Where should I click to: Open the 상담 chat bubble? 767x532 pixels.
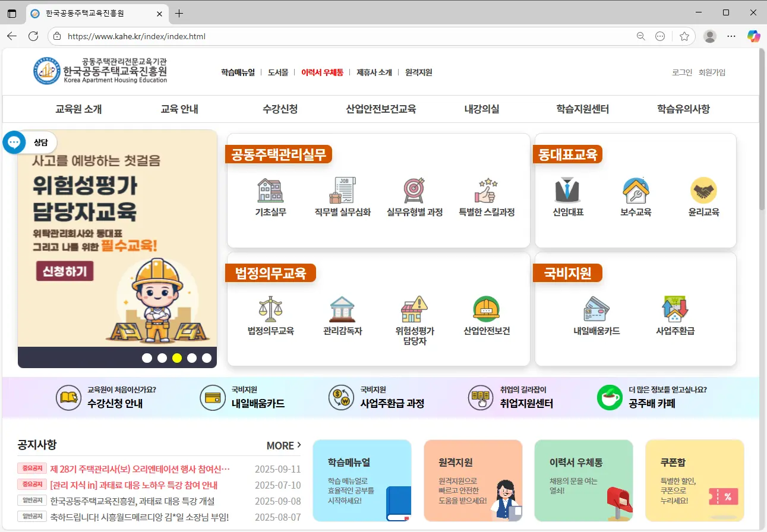(x=14, y=142)
